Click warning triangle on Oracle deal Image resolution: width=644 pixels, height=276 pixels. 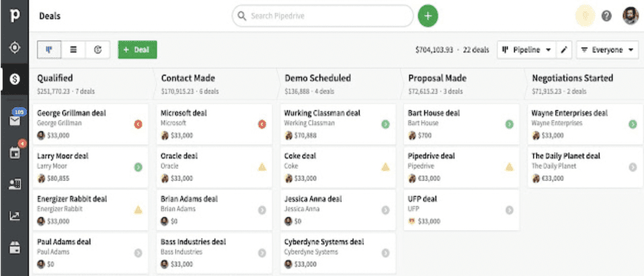tap(262, 167)
